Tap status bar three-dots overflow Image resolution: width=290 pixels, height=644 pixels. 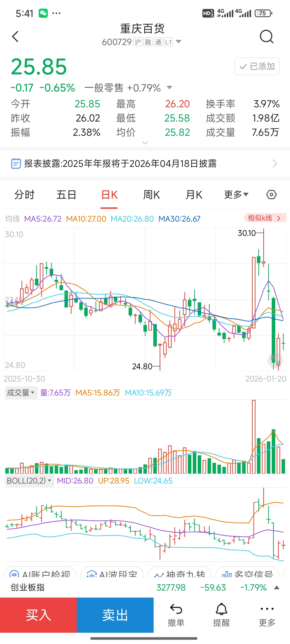point(56,13)
